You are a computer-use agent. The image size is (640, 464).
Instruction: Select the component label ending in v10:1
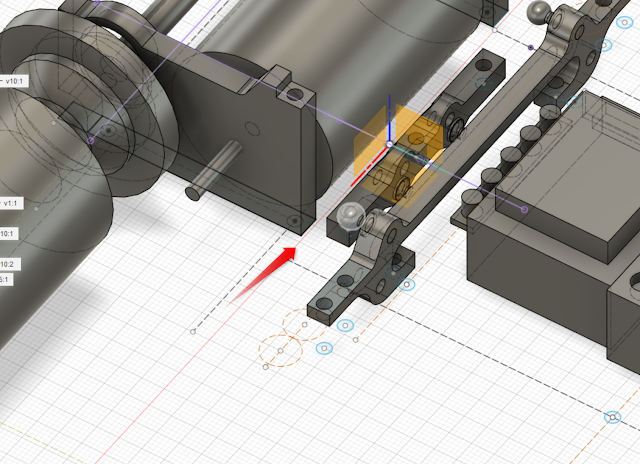[14, 81]
